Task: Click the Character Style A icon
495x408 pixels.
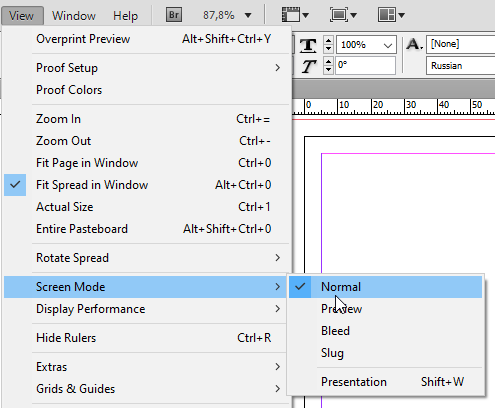Action: pos(414,44)
